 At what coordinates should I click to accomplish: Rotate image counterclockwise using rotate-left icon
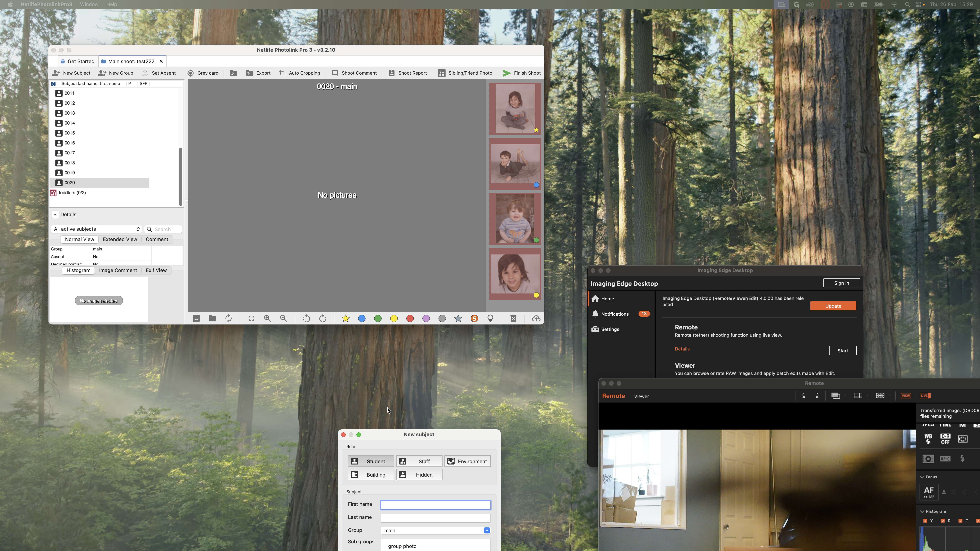306,319
